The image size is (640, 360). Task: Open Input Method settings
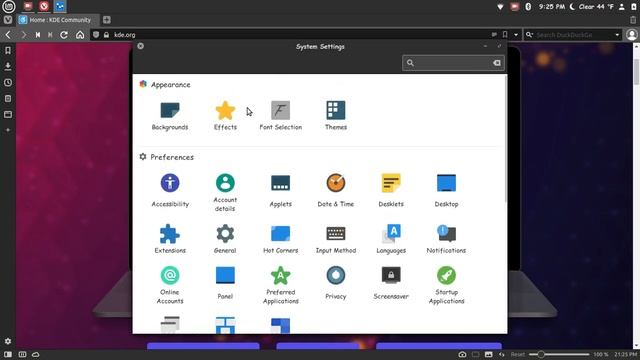click(x=336, y=239)
